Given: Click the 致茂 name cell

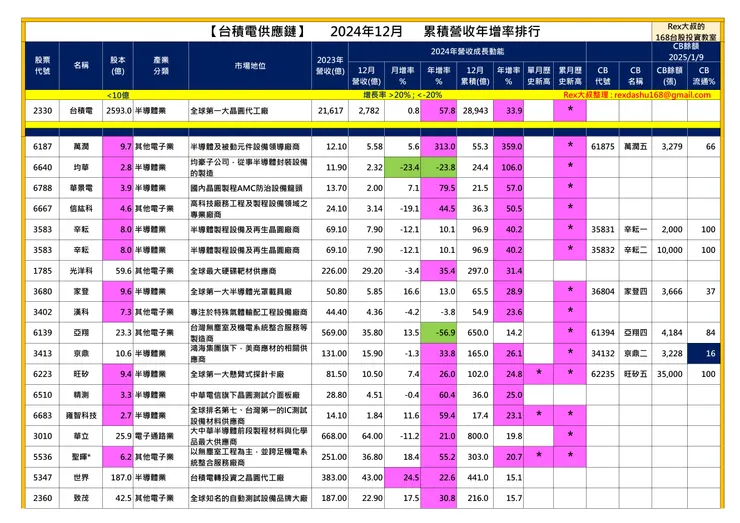Looking at the screenshot, I should point(81,498).
